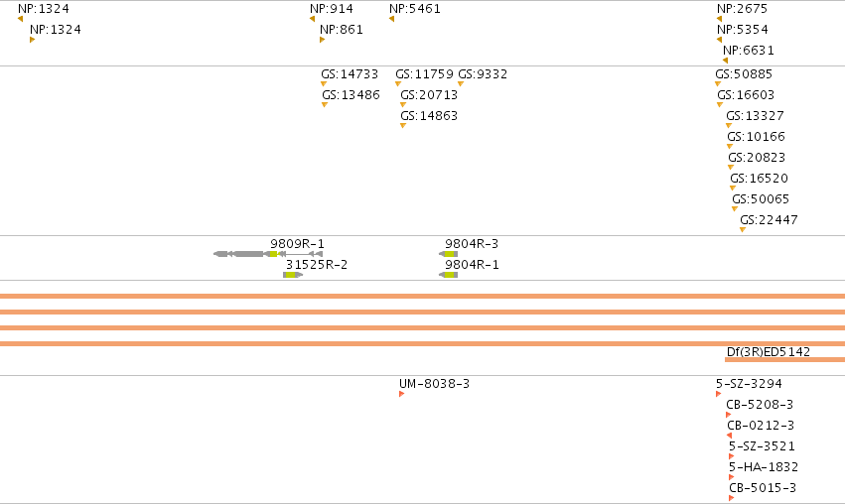Click the triangle marker under GS:14863
The image size is (845, 504).
(403, 126)
